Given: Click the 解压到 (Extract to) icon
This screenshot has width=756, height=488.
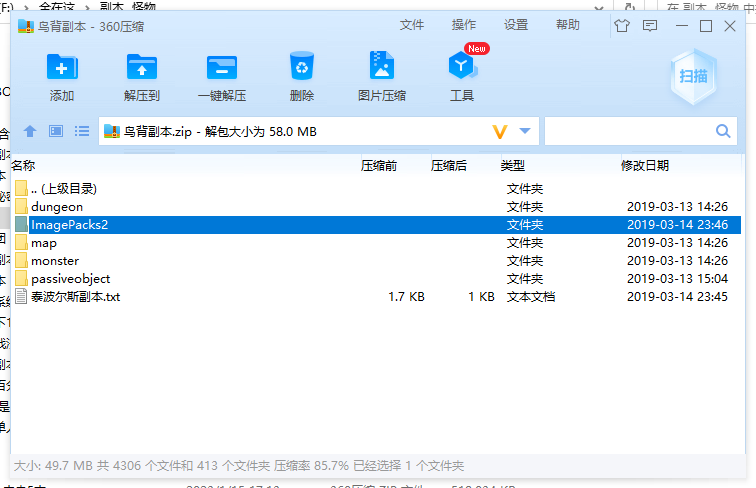Looking at the screenshot, I should 142,67.
